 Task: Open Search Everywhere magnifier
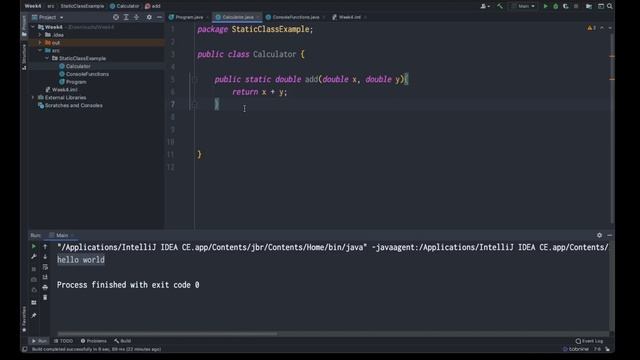(x=609, y=6)
